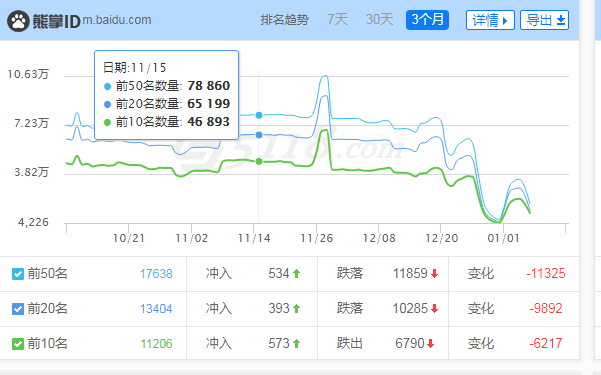Image resolution: width=601 pixels, height=375 pixels.
Task: Switch trend range to 7天
Action: tap(337, 19)
